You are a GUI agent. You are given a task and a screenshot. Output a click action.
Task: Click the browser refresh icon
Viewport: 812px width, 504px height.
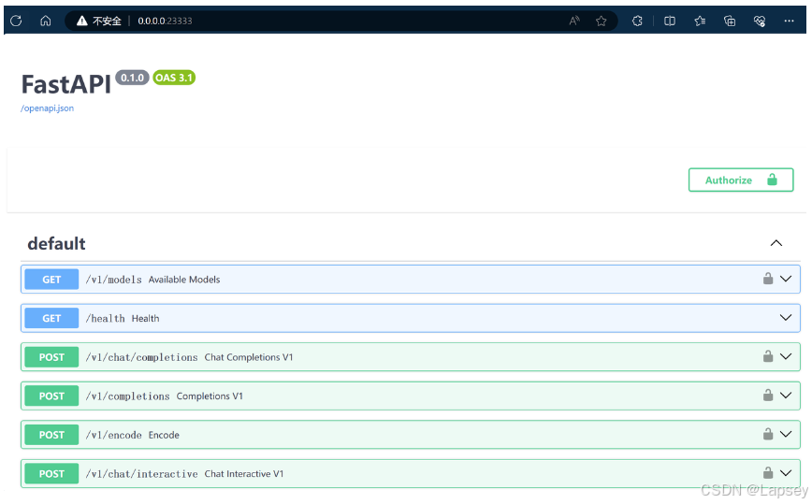[16, 21]
